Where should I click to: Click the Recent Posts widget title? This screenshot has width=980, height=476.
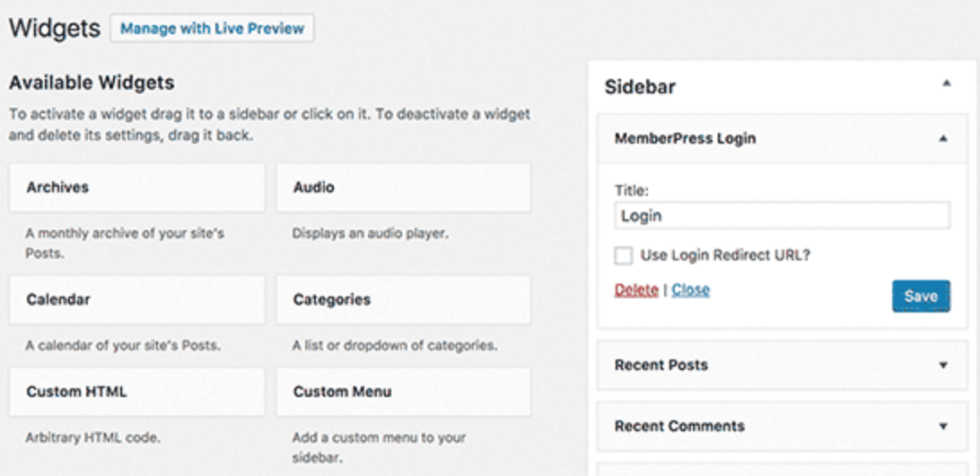click(x=661, y=366)
